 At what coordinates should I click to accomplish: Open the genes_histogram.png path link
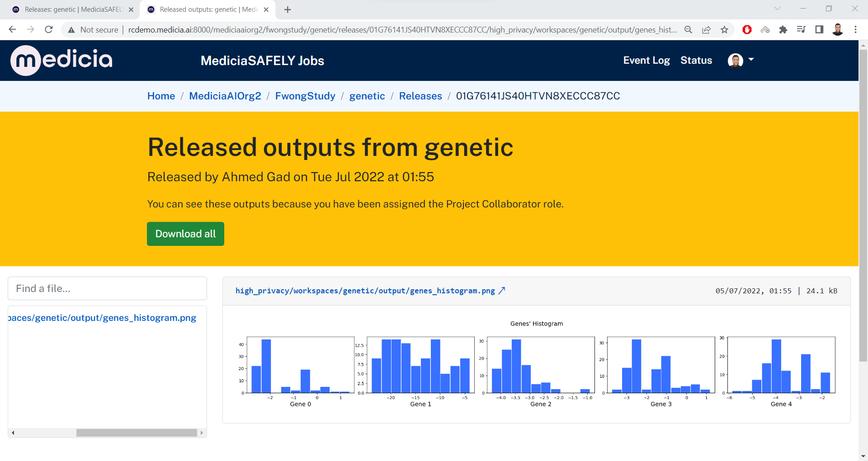(x=365, y=291)
